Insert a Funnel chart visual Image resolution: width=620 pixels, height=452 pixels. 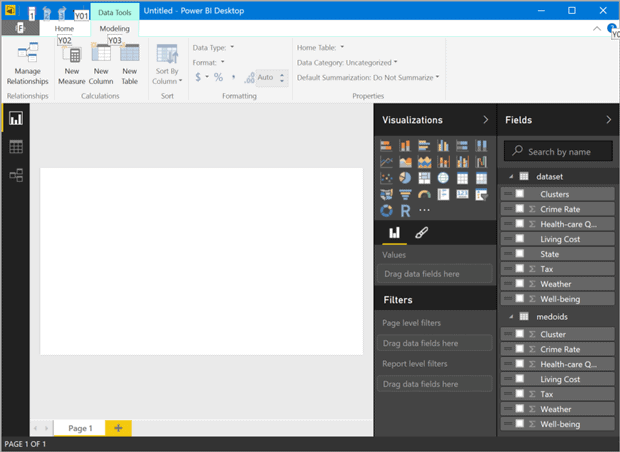point(405,194)
